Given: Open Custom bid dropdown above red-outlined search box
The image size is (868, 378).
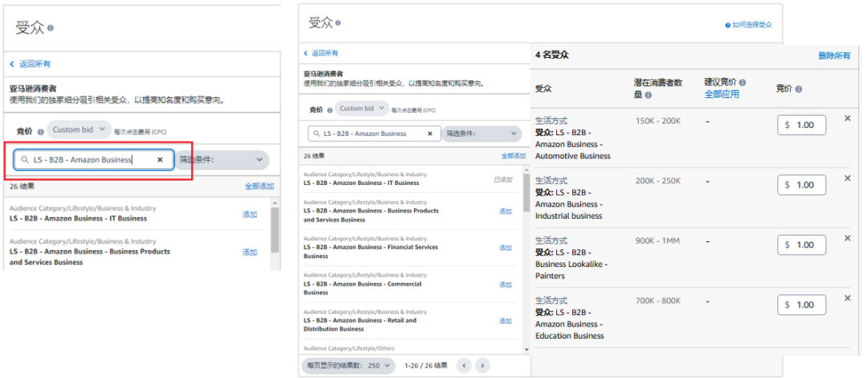Looking at the screenshot, I should click(79, 129).
